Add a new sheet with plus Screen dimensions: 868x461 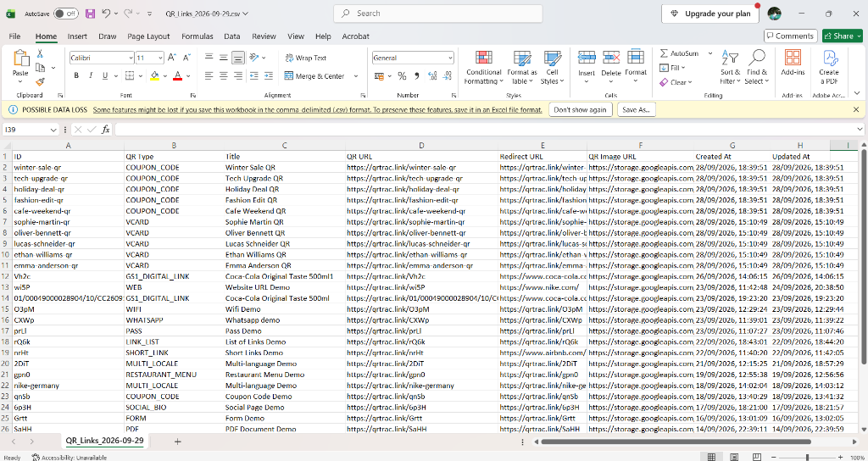pyautogui.click(x=178, y=441)
